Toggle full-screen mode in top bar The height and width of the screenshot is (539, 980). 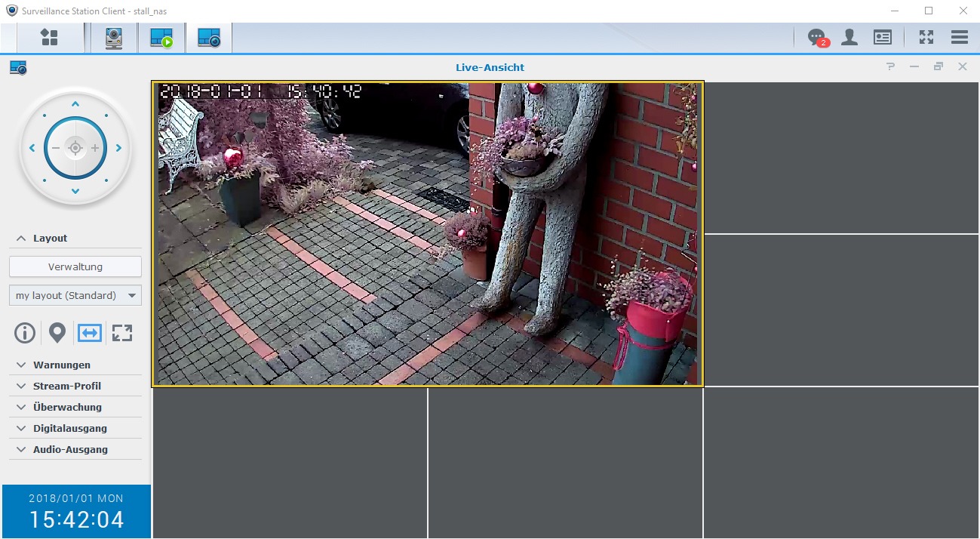[x=926, y=37]
